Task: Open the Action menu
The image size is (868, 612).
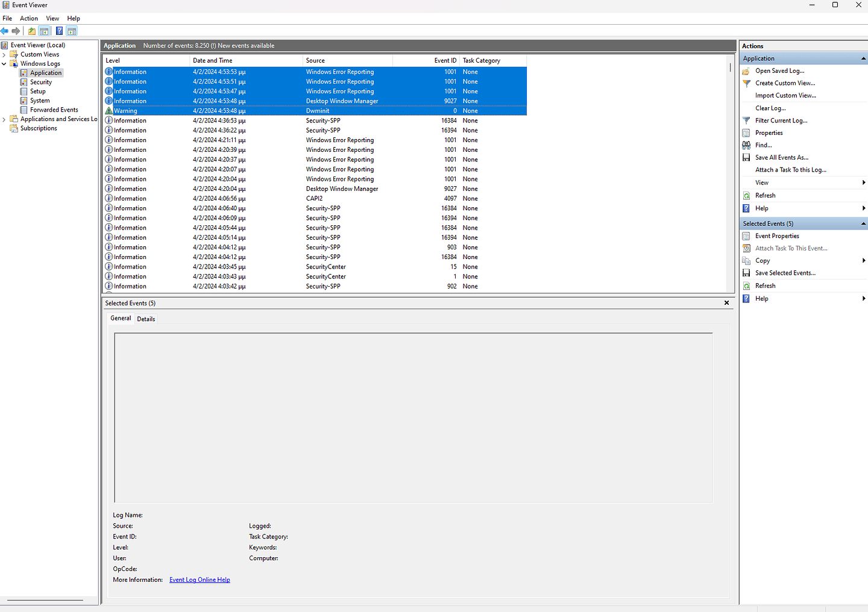Action: tap(28, 18)
